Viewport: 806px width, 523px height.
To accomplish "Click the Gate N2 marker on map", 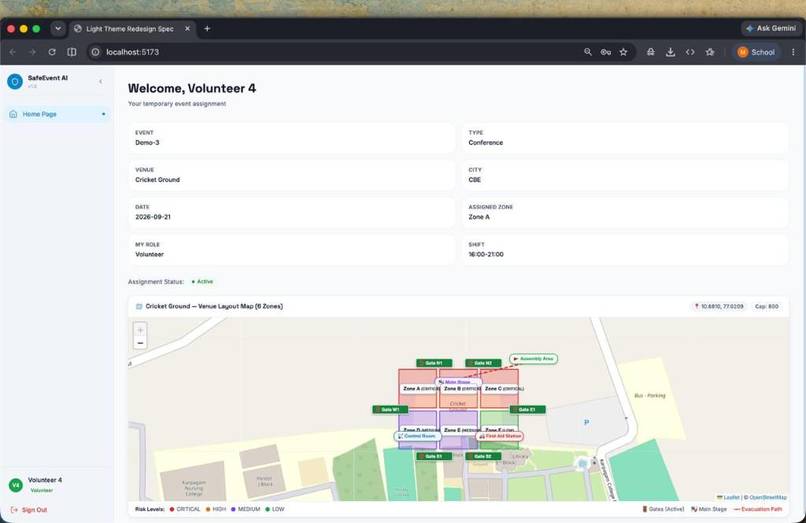I will (483, 363).
